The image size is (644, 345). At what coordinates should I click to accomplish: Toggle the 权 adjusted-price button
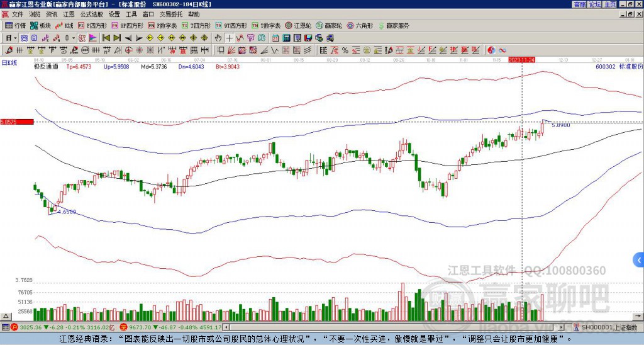click(82, 38)
